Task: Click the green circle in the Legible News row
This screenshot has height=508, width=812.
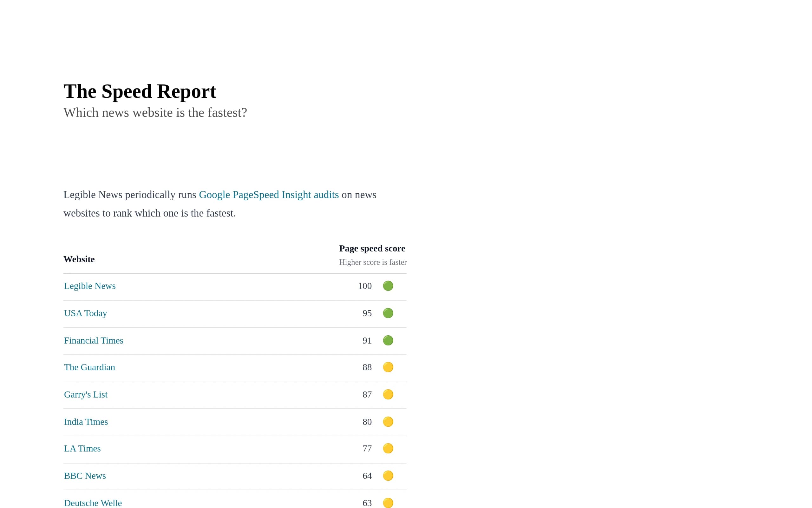Action: click(x=388, y=286)
